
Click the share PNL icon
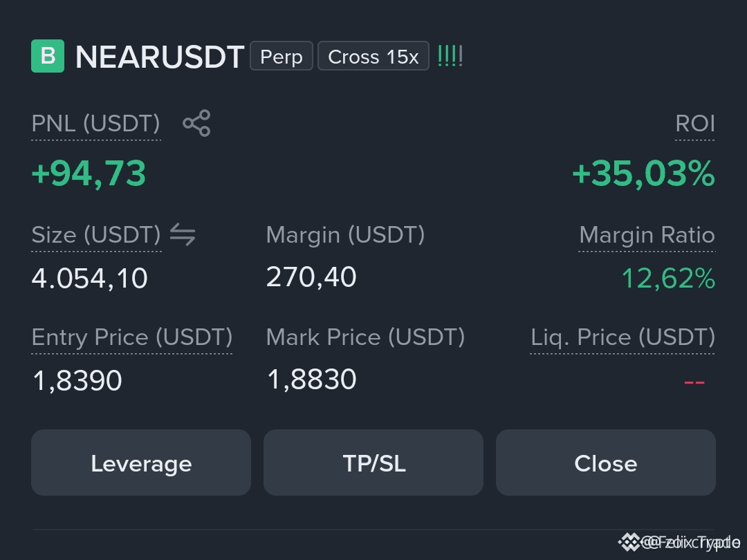tap(196, 123)
